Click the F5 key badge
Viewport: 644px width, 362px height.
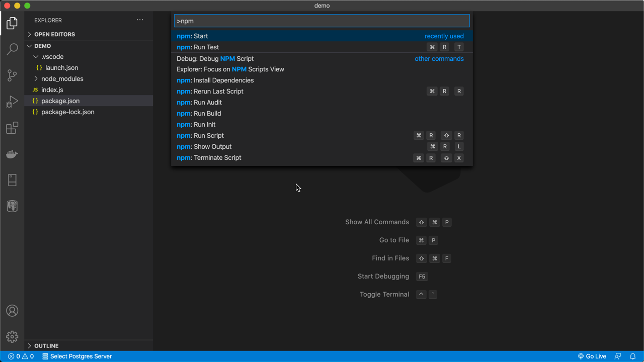[422, 277]
